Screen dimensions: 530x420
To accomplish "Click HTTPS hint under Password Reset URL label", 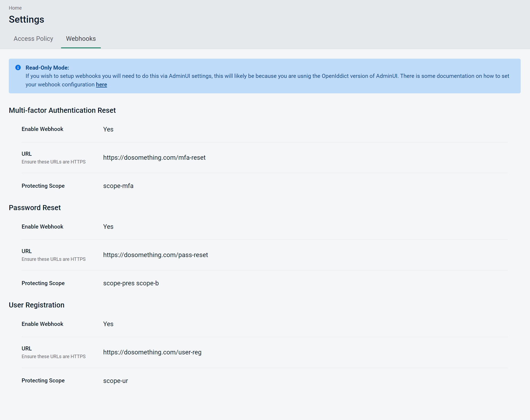I will [54, 259].
